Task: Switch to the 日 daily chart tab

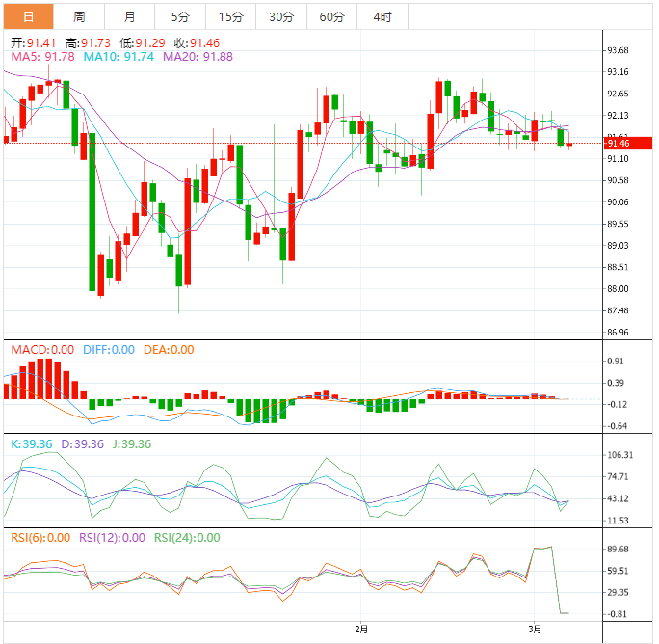Action: [28, 16]
